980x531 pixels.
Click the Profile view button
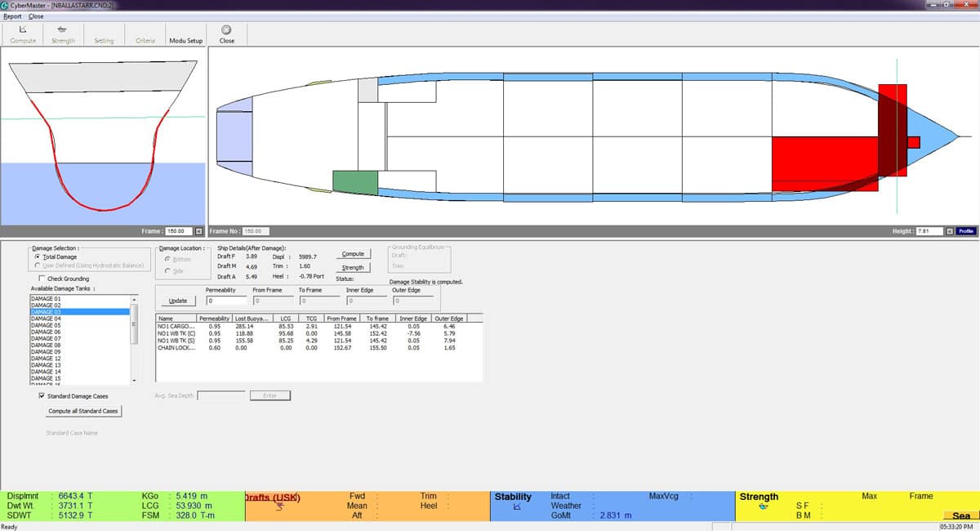click(966, 231)
